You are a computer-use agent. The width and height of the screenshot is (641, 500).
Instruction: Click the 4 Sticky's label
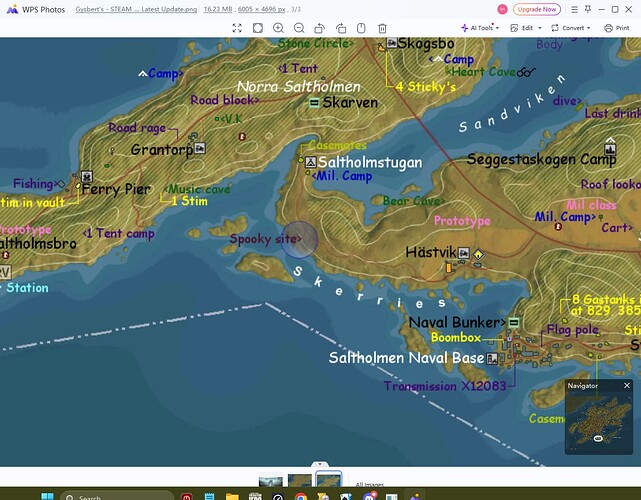click(x=425, y=86)
